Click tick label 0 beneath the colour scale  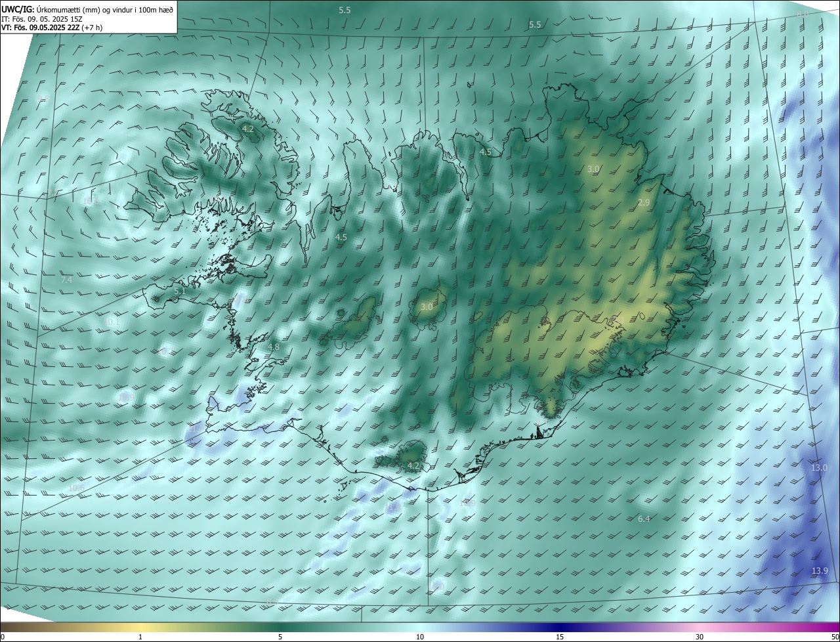click(3, 637)
